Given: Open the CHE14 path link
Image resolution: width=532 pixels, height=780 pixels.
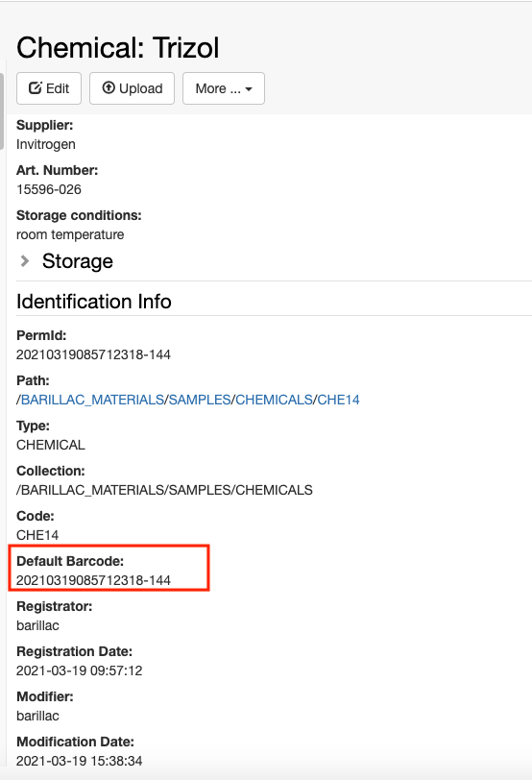Looking at the screenshot, I should (339, 400).
